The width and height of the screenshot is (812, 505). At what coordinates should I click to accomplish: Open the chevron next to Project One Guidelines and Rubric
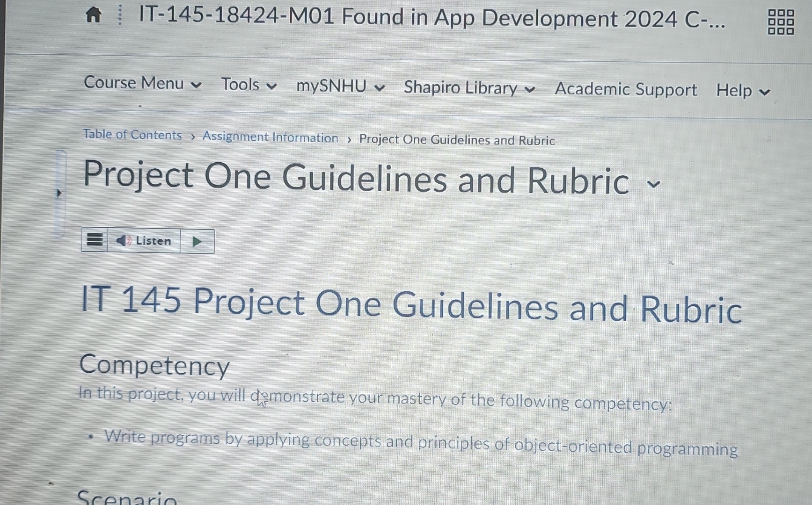[x=654, y=184]
